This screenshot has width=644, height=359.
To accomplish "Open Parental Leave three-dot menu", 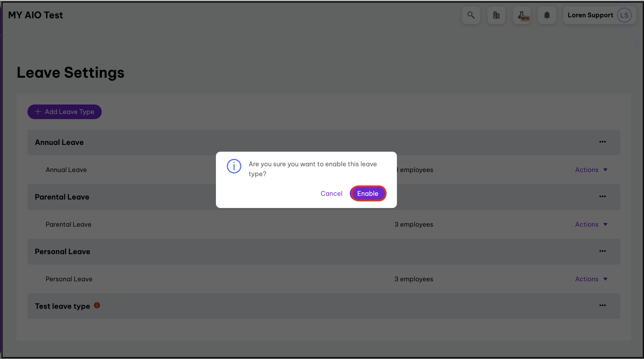I will (602, 196).
